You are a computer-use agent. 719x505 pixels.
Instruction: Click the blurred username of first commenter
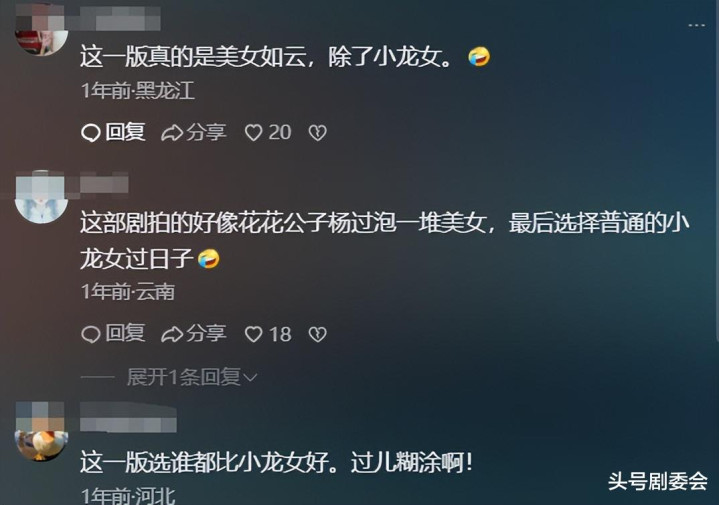(x=120, y=17)
